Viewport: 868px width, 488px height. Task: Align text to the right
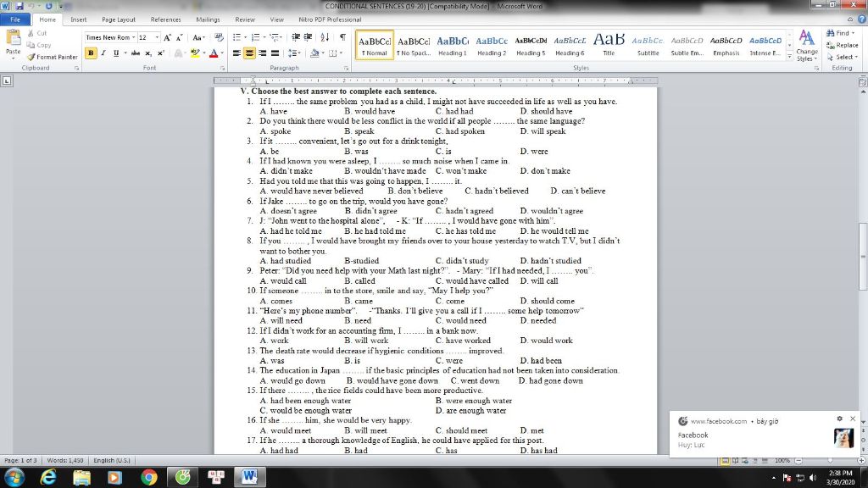pos(263,53)
